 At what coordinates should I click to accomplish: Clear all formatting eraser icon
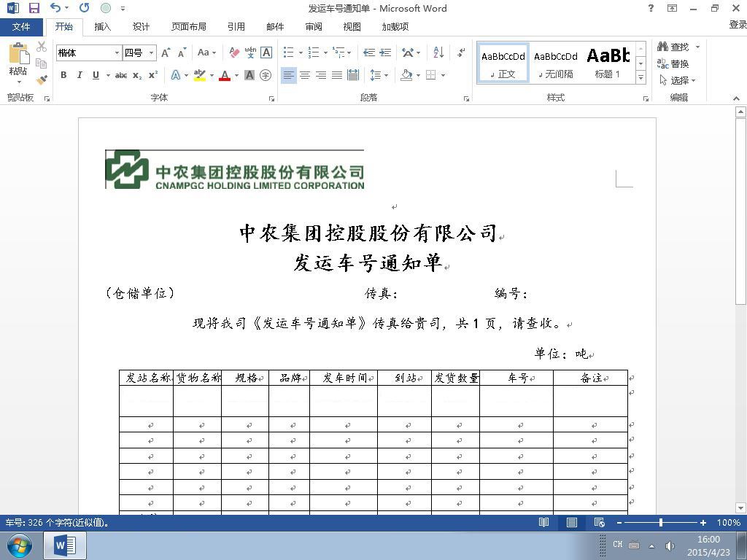(234, 52)
